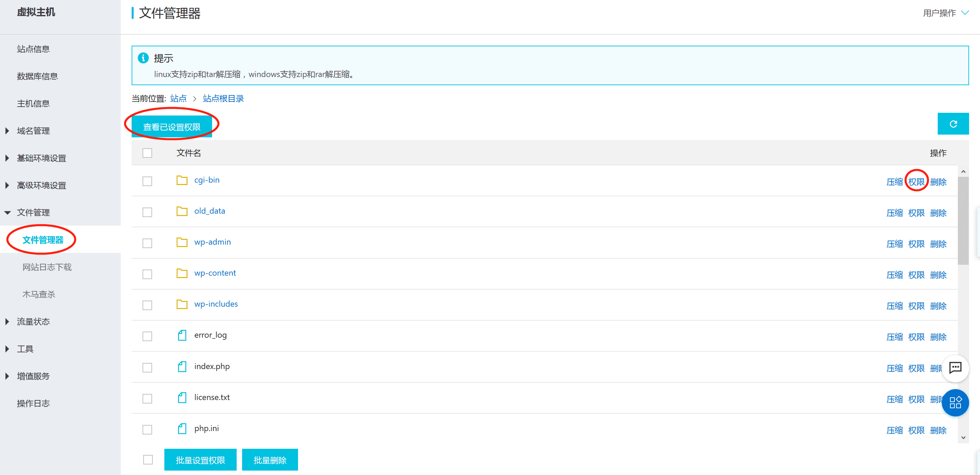Click the wp-includes folder icon
The width and height of the screenshot is (980, 475).
pos(182,304)
